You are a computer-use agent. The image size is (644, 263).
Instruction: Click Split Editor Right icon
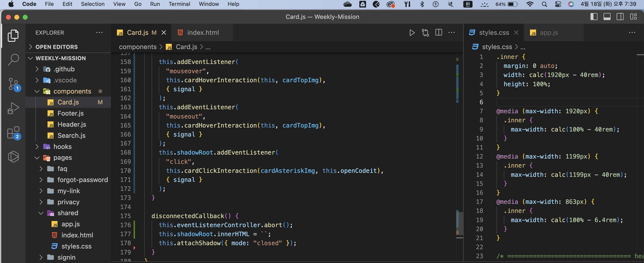coord(439,33)
